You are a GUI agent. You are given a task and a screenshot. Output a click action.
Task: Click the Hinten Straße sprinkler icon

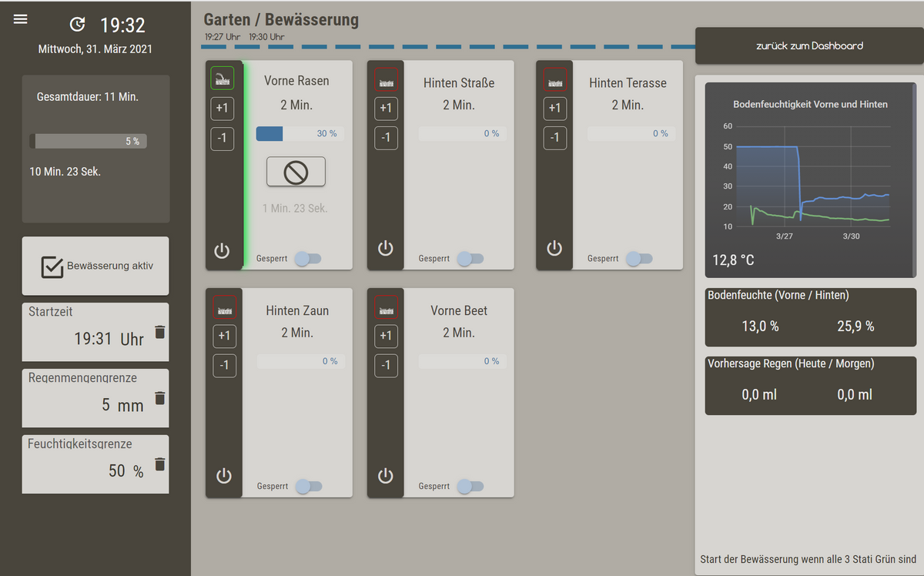386,79
